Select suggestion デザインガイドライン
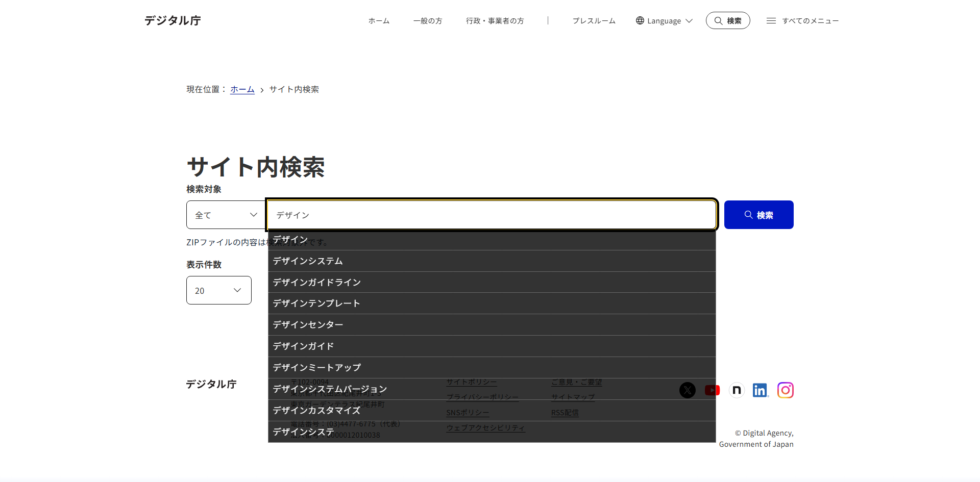 [492, 283]
